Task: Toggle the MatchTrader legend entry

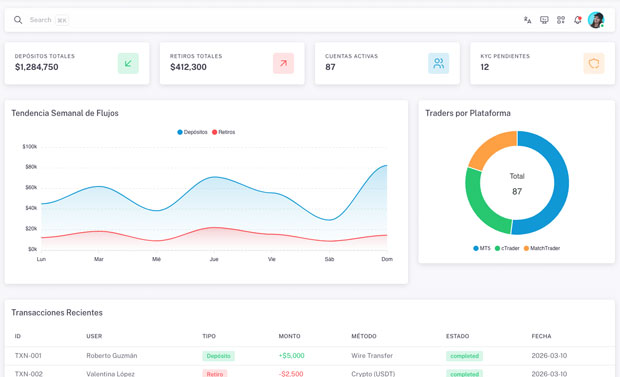Action: point(542,248)
